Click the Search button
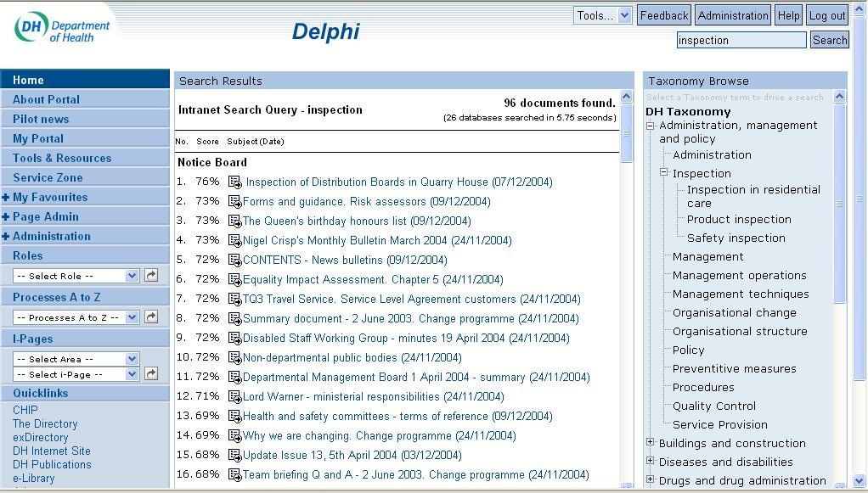The width and height of the screenshot is (868, 493). (830, 40)
